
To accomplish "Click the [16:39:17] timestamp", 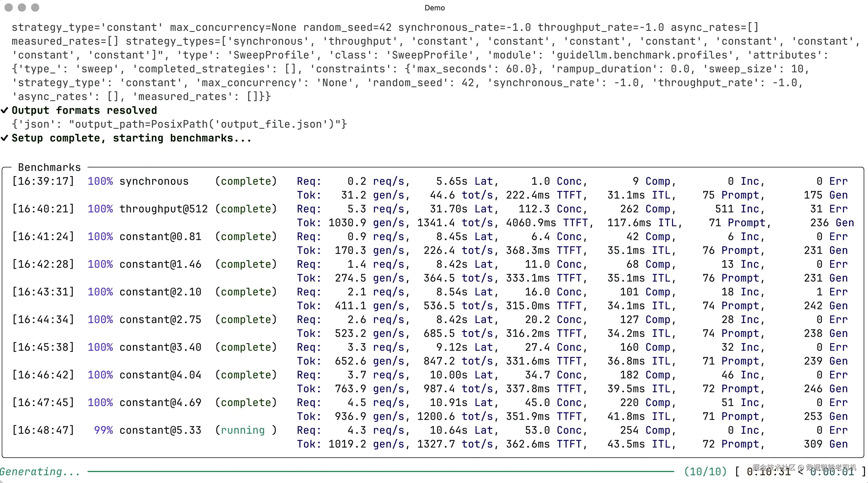I will click(x=43, y=181).
